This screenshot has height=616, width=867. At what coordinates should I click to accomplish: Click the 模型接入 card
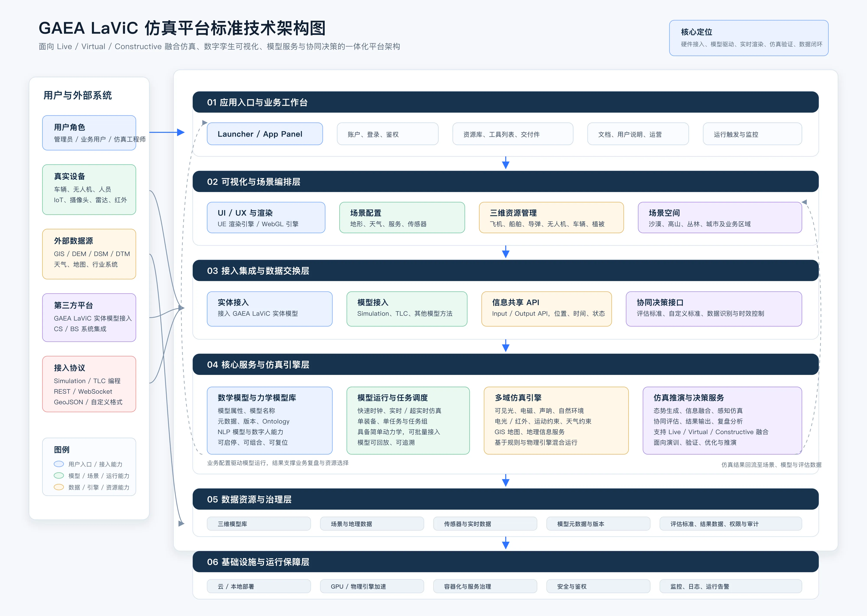click(x=407, y=309)
